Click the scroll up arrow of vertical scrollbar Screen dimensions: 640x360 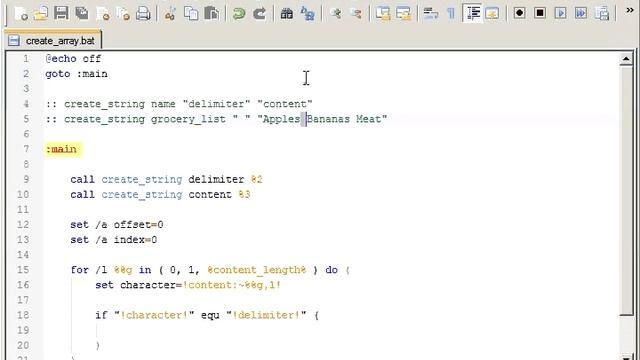tap(626, 59)
